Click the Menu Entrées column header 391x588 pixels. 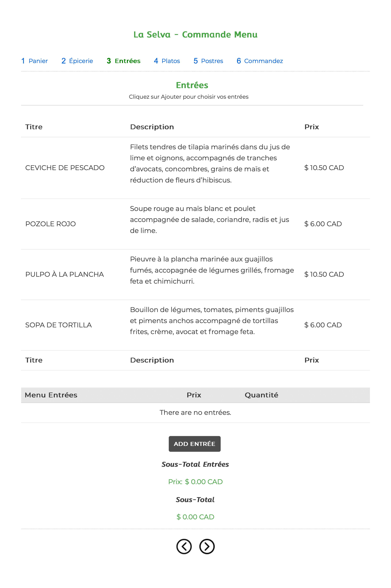tap(51, 395)
